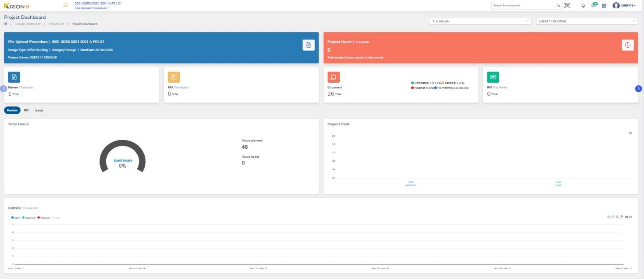Reset Details chart zoom with home icon
This screenshot has height=279, width=644.
(x=626, y=217)
